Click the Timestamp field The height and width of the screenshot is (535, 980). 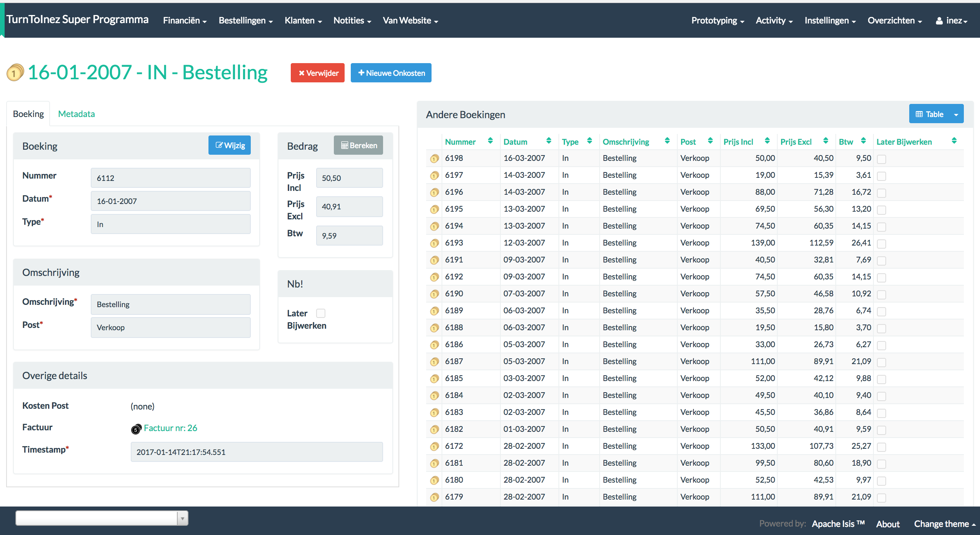(257, 452)
